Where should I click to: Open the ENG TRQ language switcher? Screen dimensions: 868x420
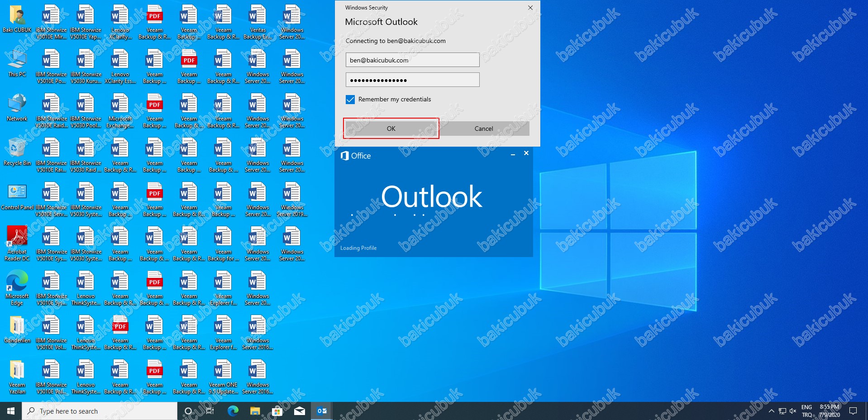tap(807, 411)
